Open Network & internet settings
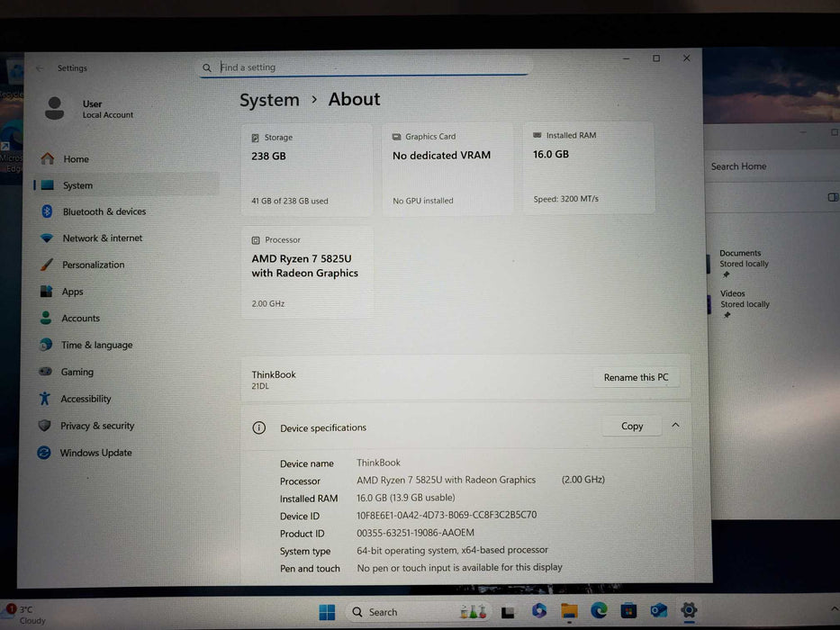The height and width of the screenshot is (630, 840). pyautogui.click(x=99, y=238)
